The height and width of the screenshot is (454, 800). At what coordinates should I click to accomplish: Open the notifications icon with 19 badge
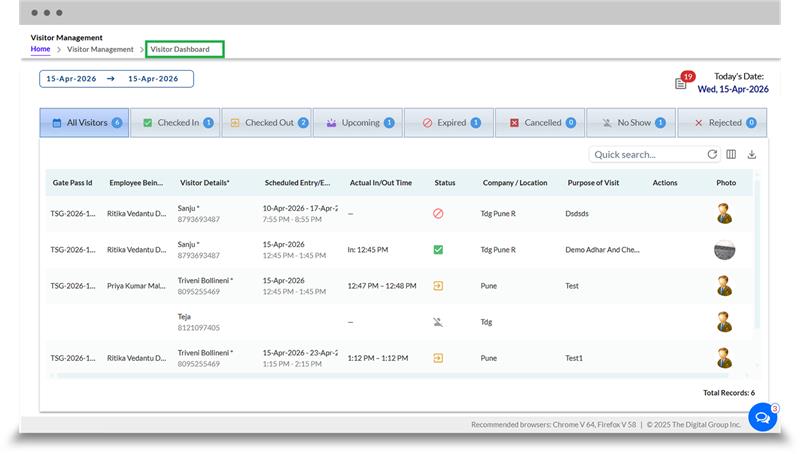click(x=682, y=84)
